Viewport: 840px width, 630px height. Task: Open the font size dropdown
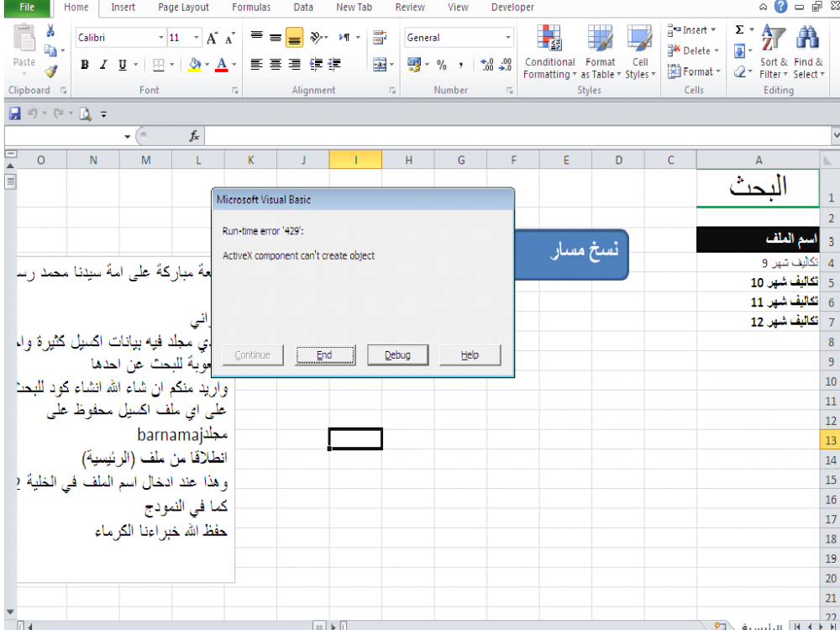click(x=196, y=38)
